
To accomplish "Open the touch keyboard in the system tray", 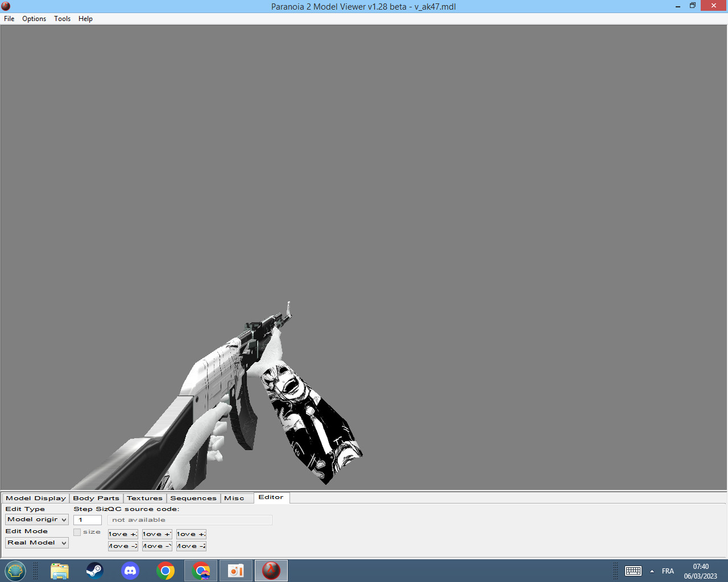I will coord(634,571).
